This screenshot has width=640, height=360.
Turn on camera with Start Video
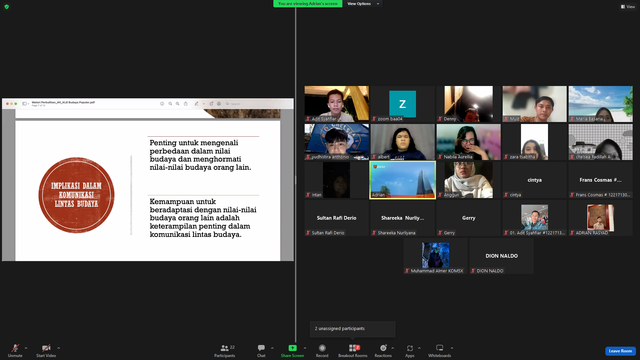tap(46, 350)
